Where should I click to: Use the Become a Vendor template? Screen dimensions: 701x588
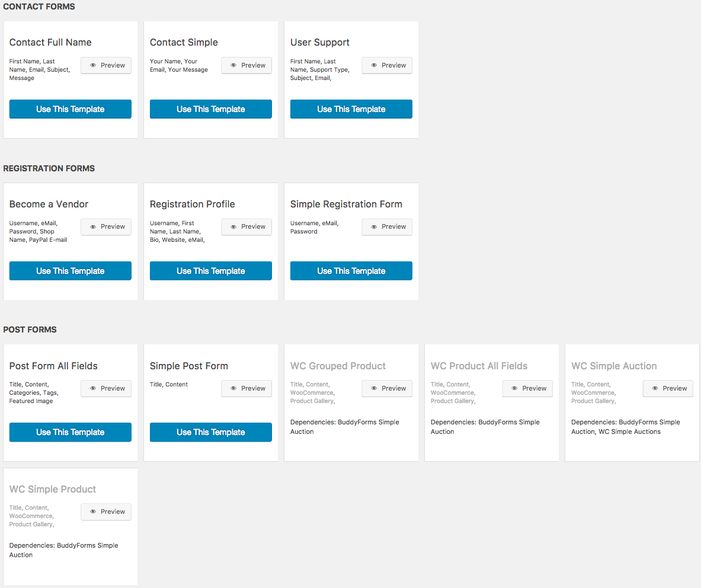[x=70, y=271]
